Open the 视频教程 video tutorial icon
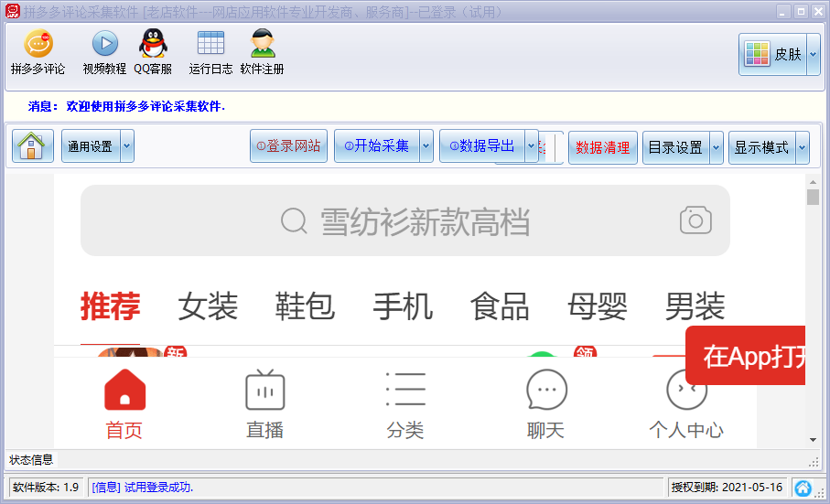The height and width of the screenshot is (504, 830). point(105,53)
